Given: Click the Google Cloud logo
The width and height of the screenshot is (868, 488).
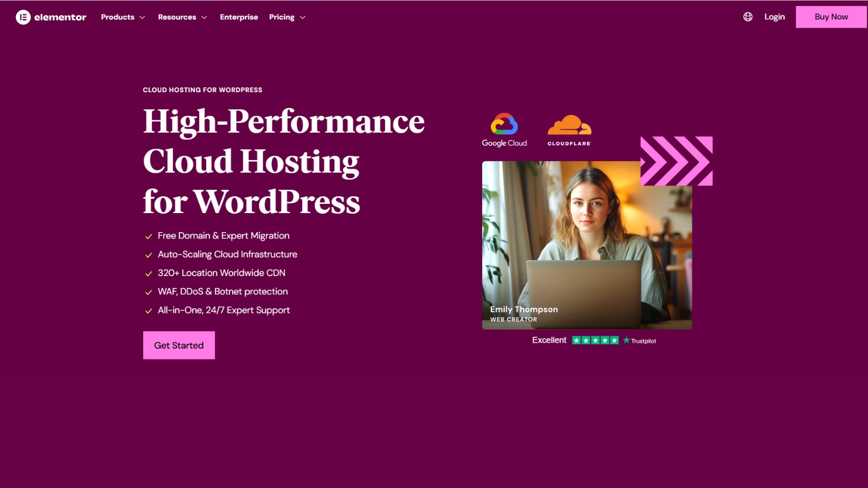Looking at the screenshot, I should (504, 129).
